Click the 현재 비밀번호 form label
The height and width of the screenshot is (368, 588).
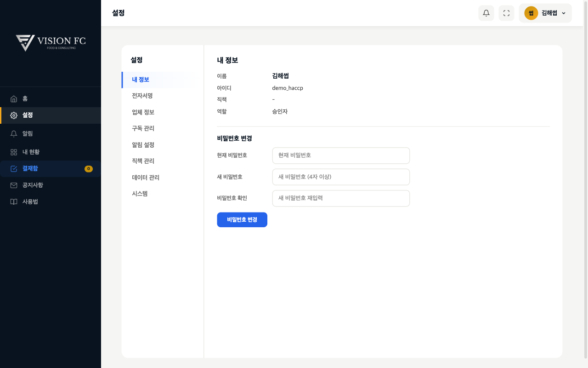pyautogui.click(x=232, y=155)
